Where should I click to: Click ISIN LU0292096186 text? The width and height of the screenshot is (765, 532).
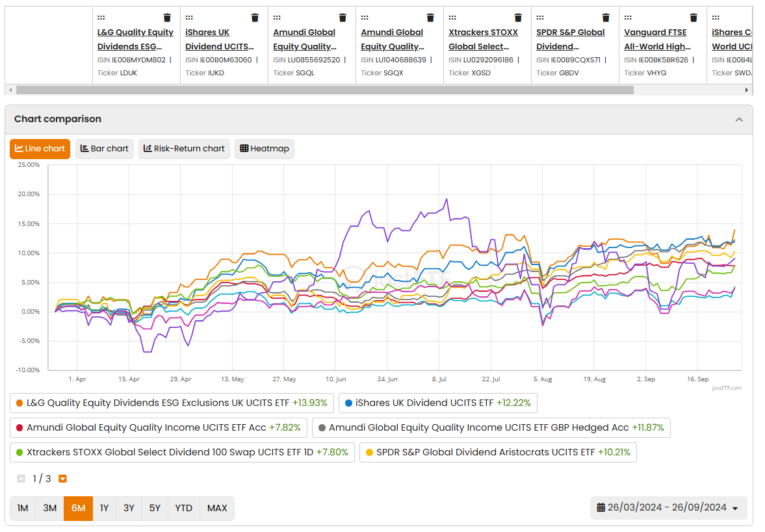click(481, 60)
